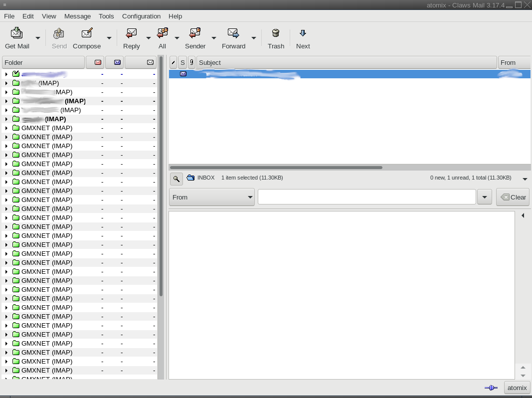Viewport: 532px width, 398px height.
Task: Clear the quick search
Action: [513, 197]
